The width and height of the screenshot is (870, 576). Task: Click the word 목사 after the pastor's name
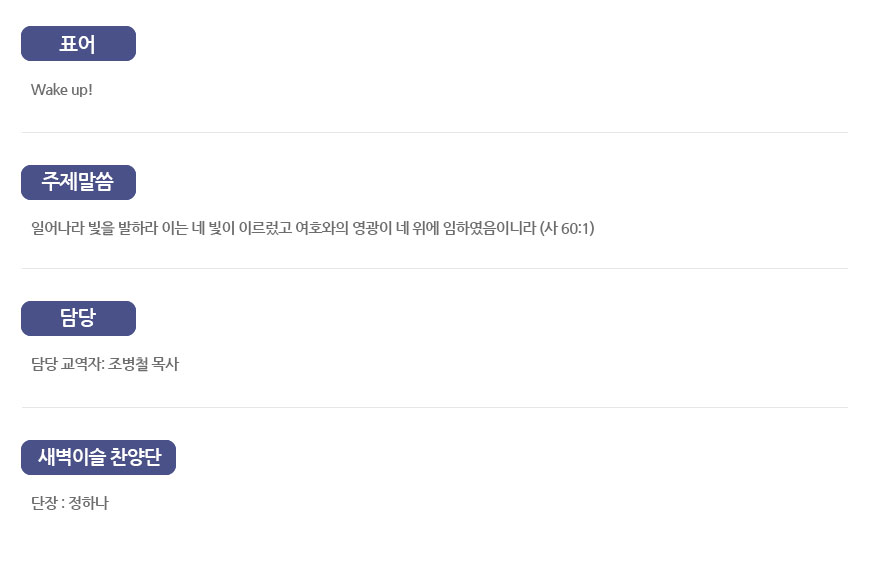point(165,364)
